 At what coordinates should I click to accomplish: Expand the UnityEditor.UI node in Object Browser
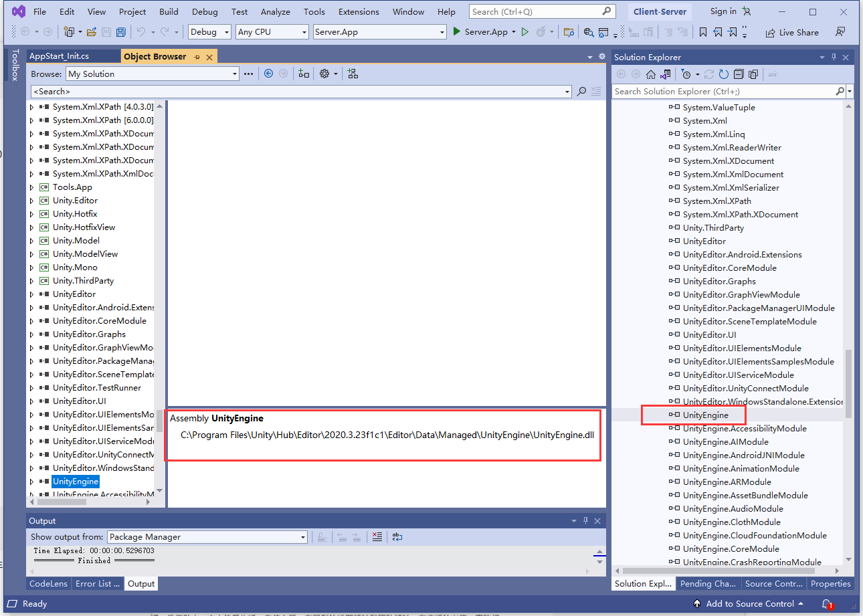click(31, 401)
